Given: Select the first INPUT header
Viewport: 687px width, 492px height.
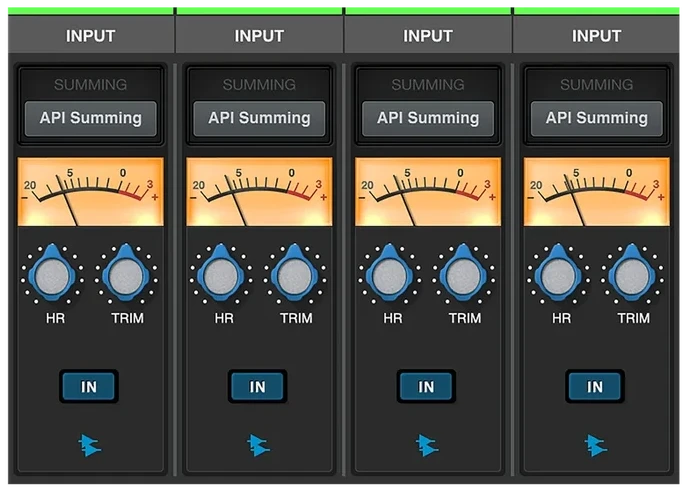Looking at the screenshot, I should point(91,36).
